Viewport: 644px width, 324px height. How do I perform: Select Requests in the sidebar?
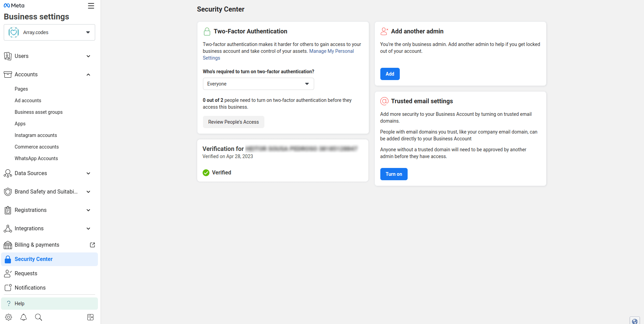[x=26, y=274]
